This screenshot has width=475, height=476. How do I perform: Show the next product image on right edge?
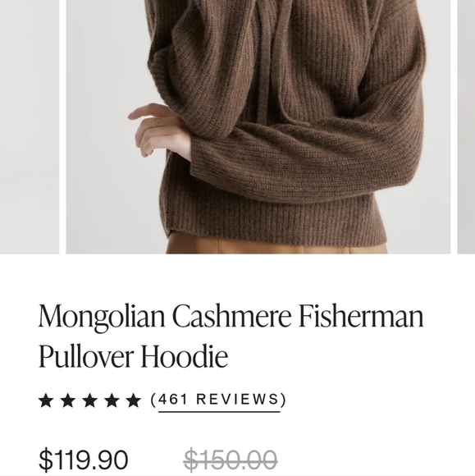tap(466, 126)
